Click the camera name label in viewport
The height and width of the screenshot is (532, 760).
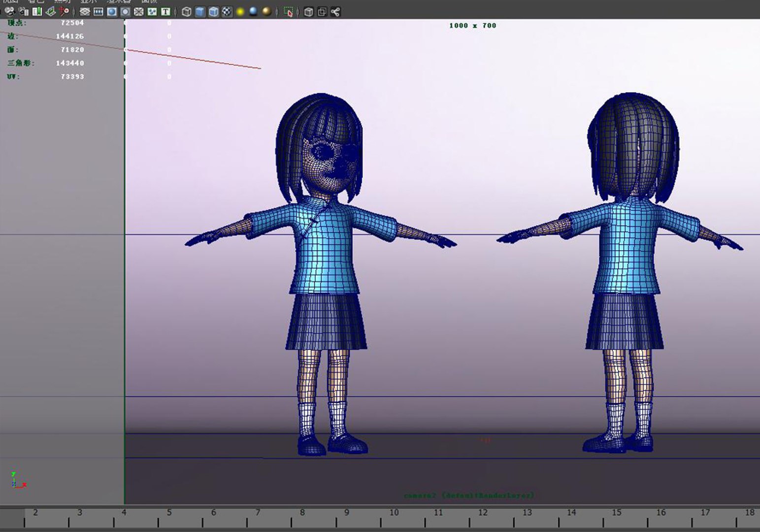coord(469,495)
